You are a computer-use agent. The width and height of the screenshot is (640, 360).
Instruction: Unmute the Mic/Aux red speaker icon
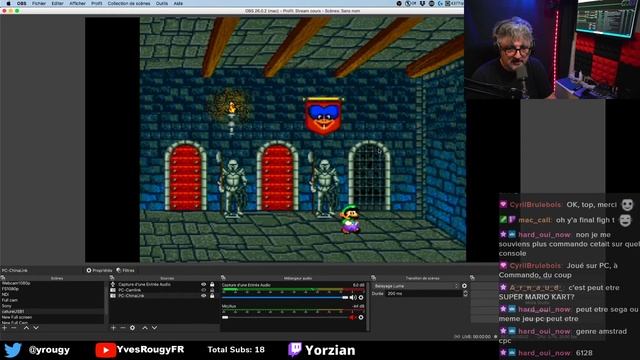coord(352,318)
